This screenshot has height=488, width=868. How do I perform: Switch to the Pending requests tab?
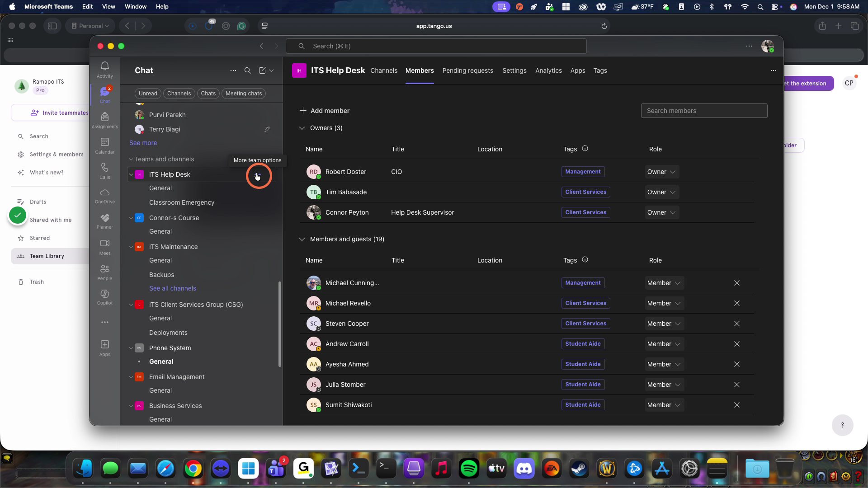467,70
